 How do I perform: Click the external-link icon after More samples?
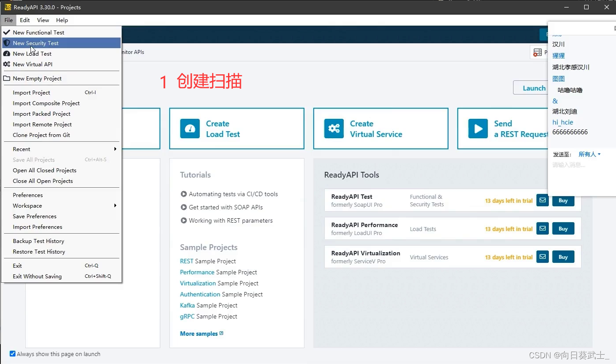point(221,333)
